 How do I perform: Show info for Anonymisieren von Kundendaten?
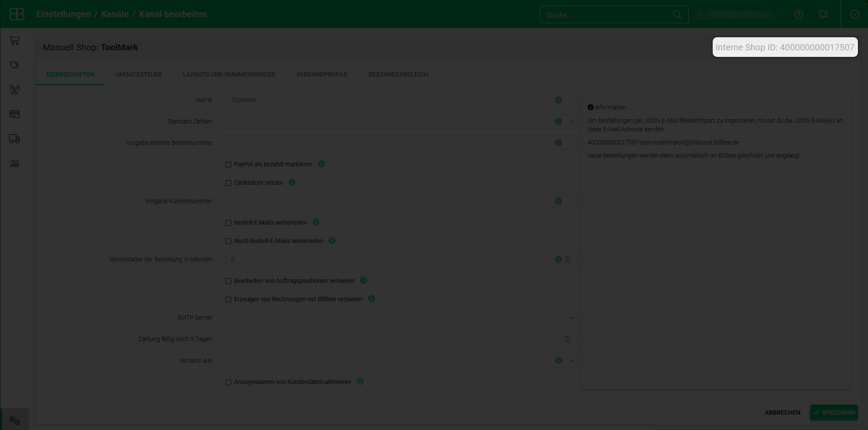[x=360, y=381]
